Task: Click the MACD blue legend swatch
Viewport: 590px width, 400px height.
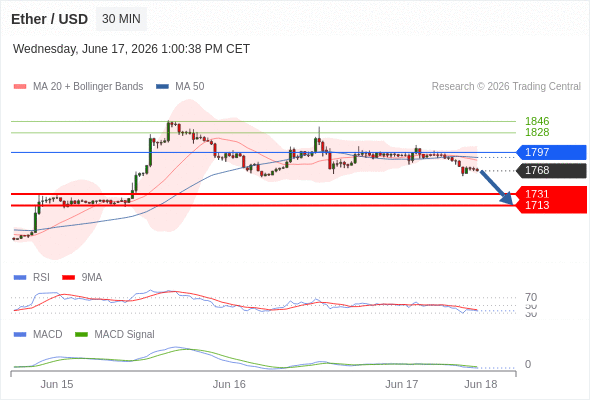Action: coord(20,335)
